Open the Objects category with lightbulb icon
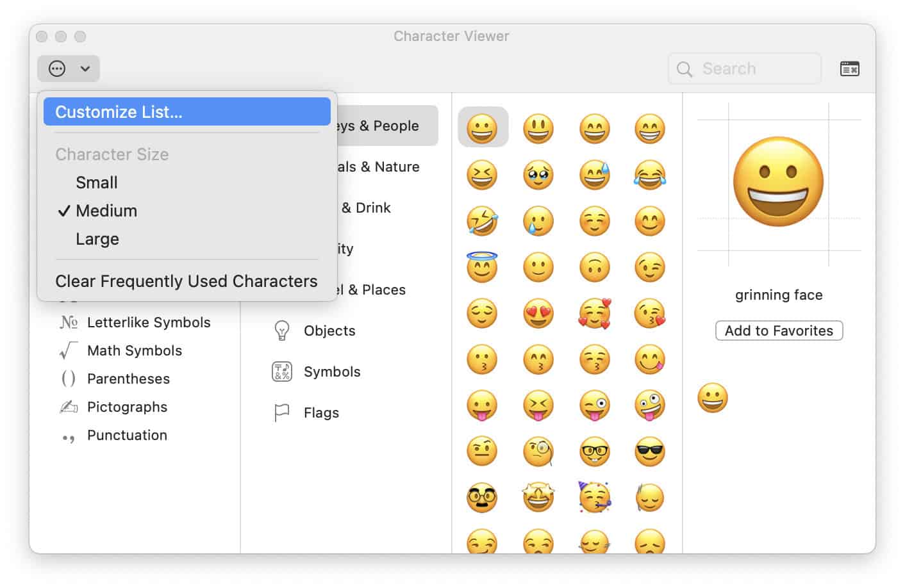905x588 pixels. point(329,331)
